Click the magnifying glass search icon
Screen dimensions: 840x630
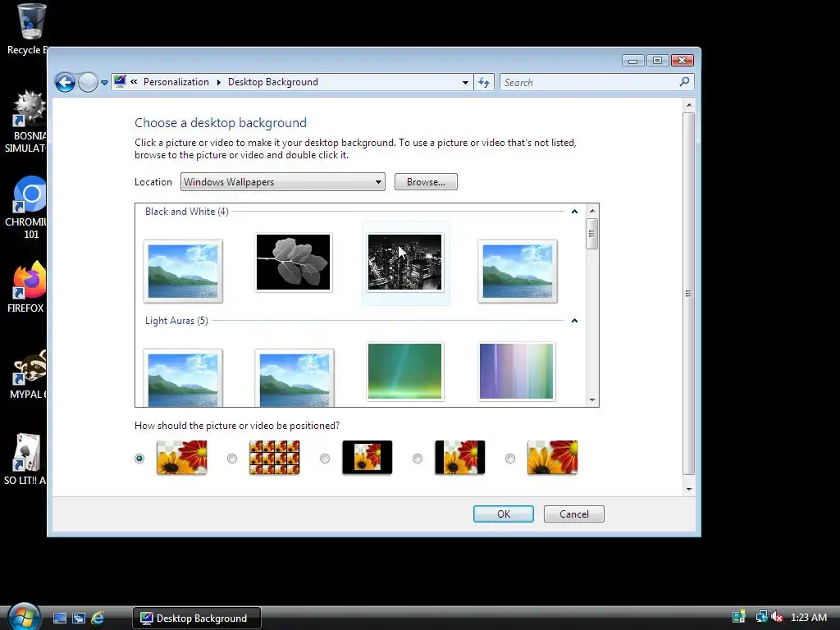(x=684, y=82)
